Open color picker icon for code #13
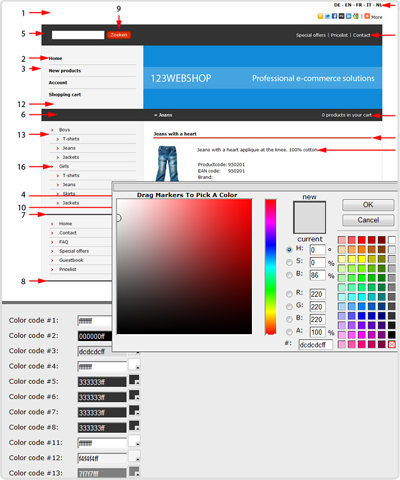This screenshot has height=480, width=400. pyautogui.click(x=134, y=472)
